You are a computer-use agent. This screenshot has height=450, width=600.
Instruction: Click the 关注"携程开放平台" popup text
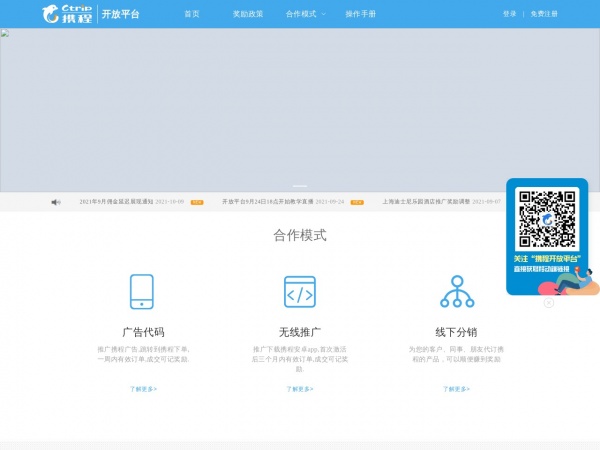tap(547, 259)
